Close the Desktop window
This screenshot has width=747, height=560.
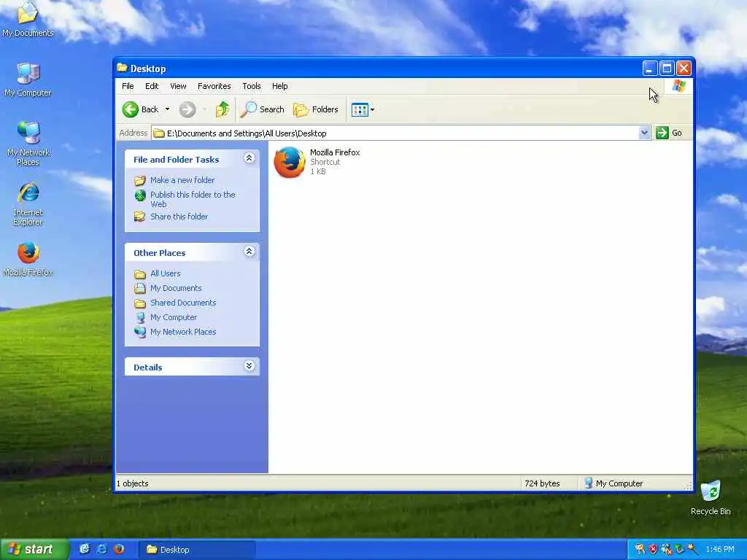tap(684, 69)
